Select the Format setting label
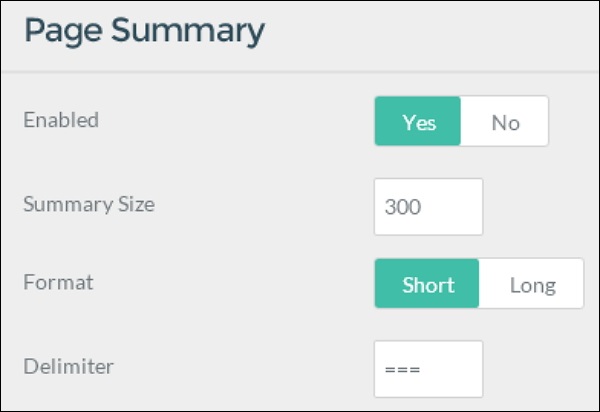The image size is (600, 412). pos(58,282)
